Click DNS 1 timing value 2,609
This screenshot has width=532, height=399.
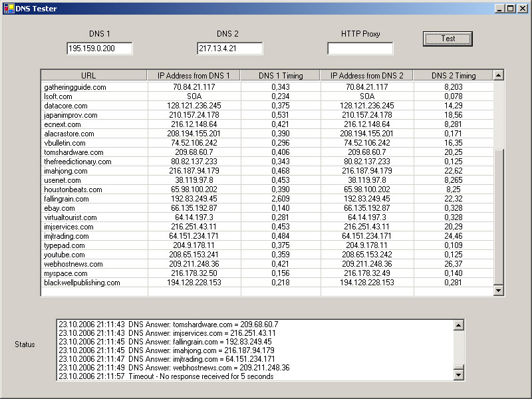(280, 199)
